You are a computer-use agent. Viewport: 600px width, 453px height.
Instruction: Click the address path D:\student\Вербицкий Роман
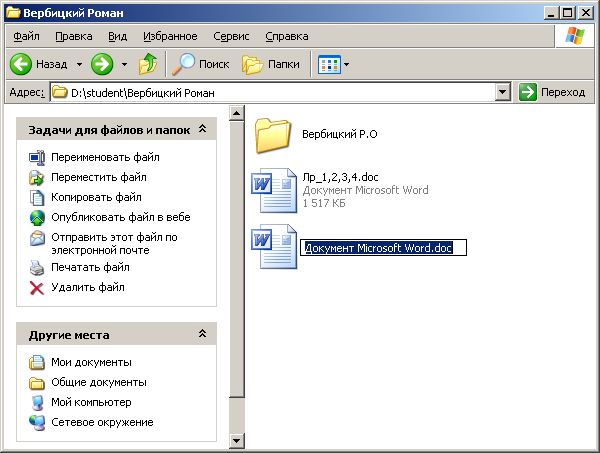[143, 93]
